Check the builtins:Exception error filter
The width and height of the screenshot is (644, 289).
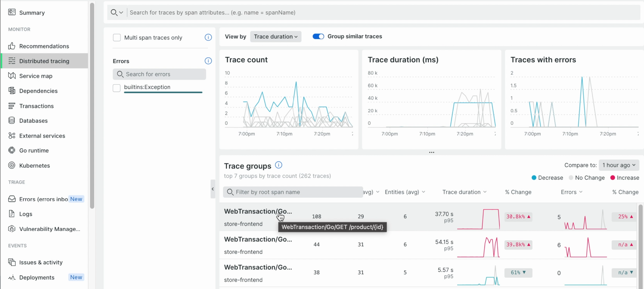tap(117, 88)
